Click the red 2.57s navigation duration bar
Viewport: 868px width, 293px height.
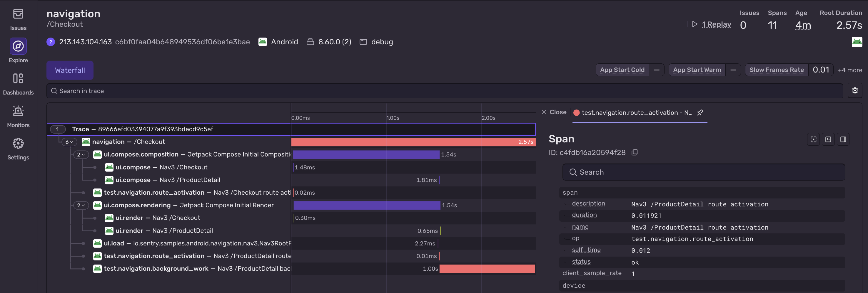click(413, 142)
